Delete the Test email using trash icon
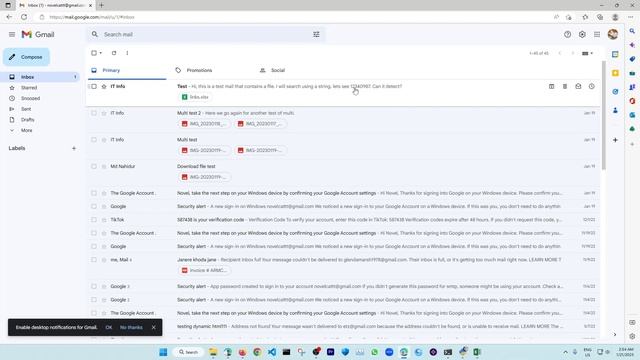 tap(565, 87)
